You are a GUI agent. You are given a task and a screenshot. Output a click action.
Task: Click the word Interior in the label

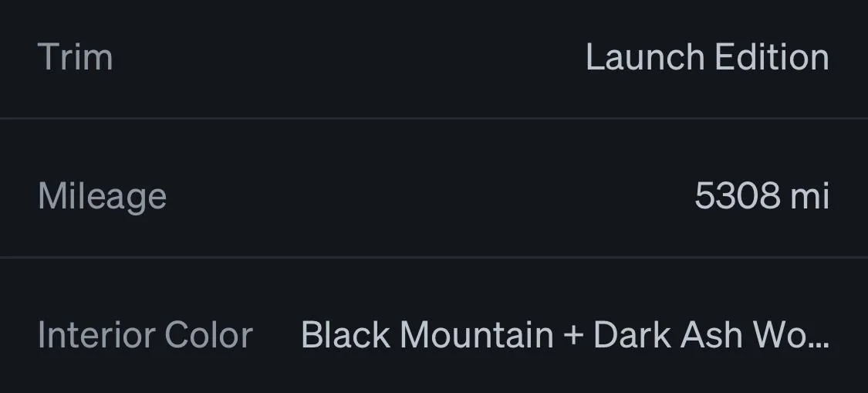pos(96,335)
